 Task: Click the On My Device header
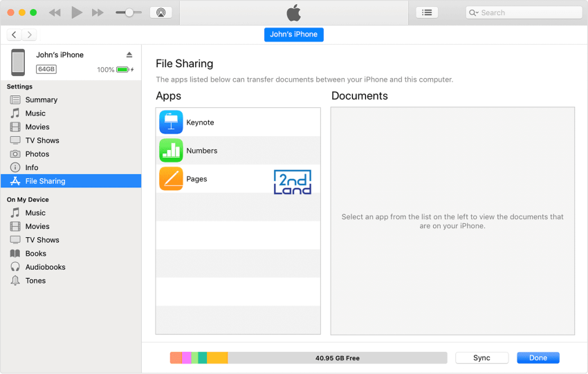[x=28, y=199]
